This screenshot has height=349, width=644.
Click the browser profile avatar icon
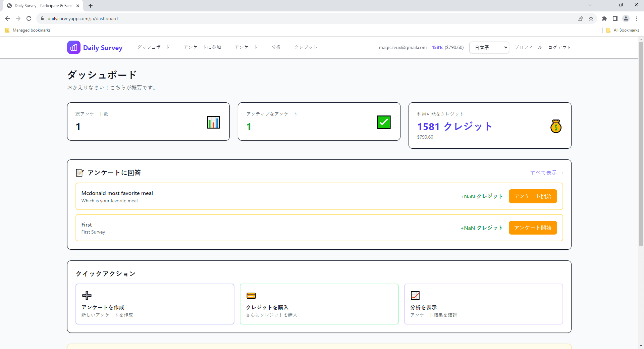pos(626,18)
